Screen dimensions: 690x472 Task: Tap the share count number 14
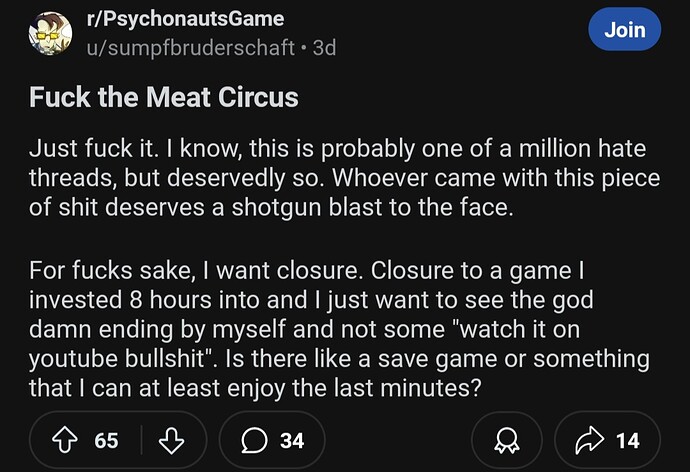coord(629,440)
